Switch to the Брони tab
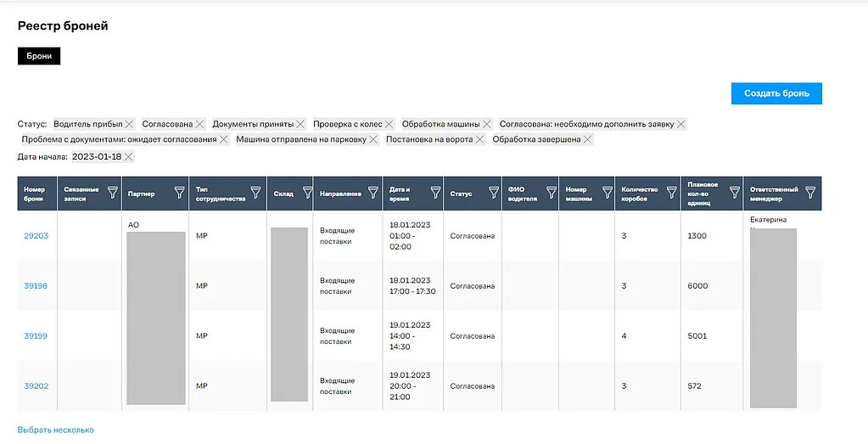This screenshot has height=444, width=868. click(38, 56)
